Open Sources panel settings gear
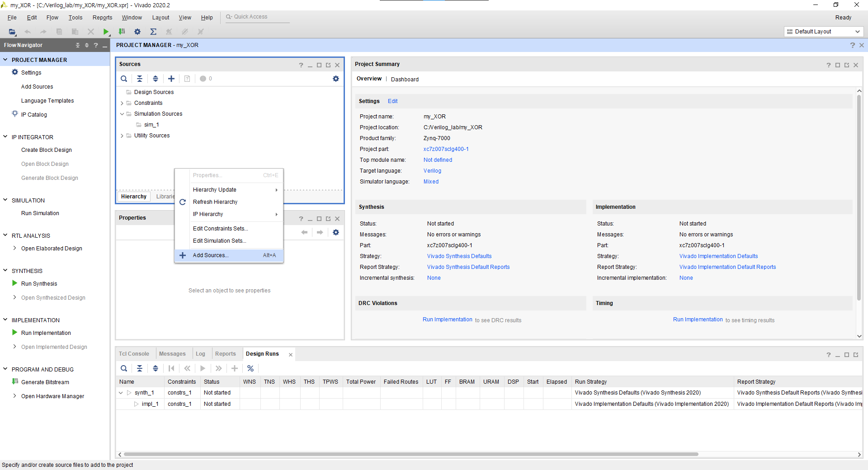 pos(336,79)
